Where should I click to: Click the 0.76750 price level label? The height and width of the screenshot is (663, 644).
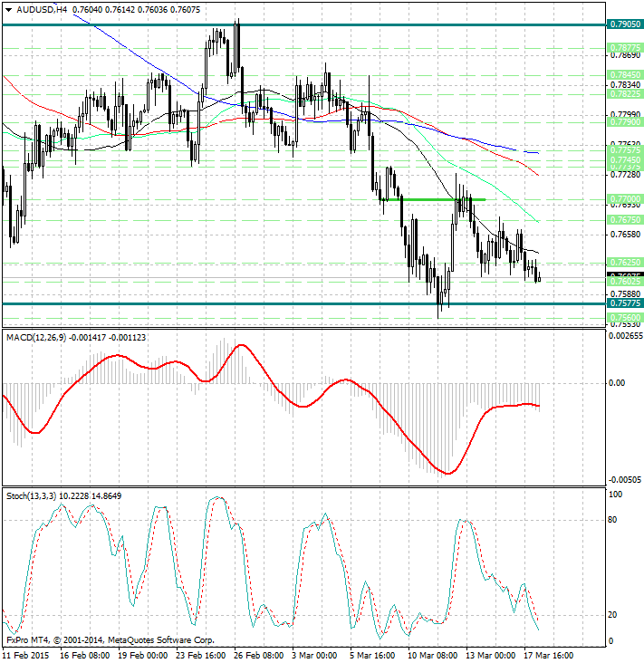click(626, 220)
